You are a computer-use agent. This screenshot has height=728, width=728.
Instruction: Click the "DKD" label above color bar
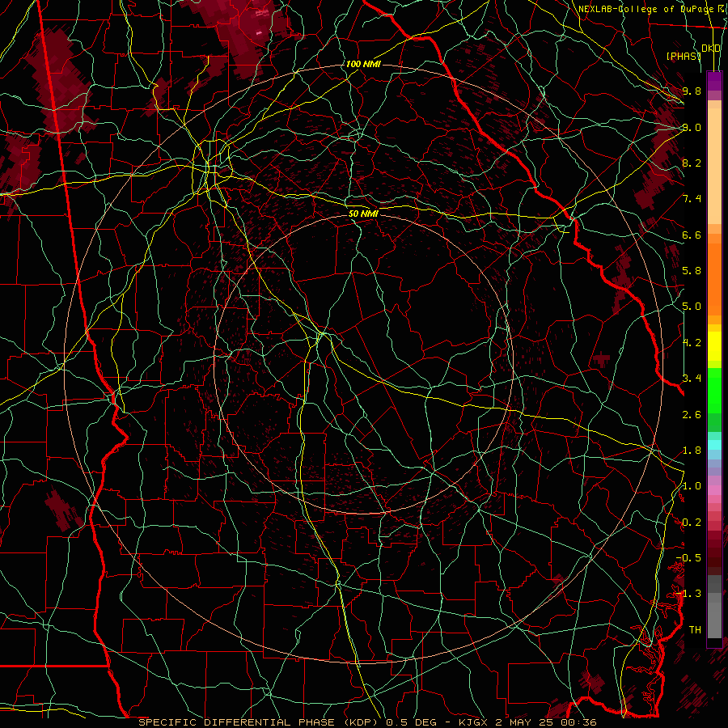[x=711, y=49]
